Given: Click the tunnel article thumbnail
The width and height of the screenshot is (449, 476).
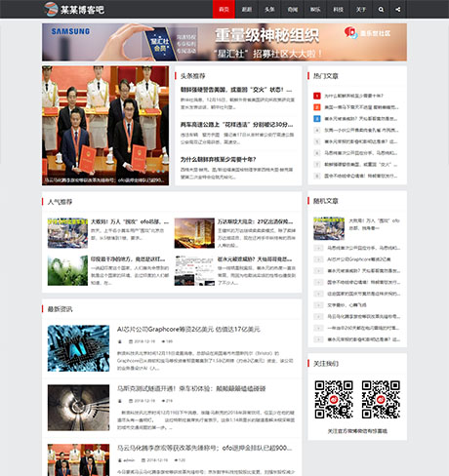Looking at the screenshot, I should (x=78, y=408).
